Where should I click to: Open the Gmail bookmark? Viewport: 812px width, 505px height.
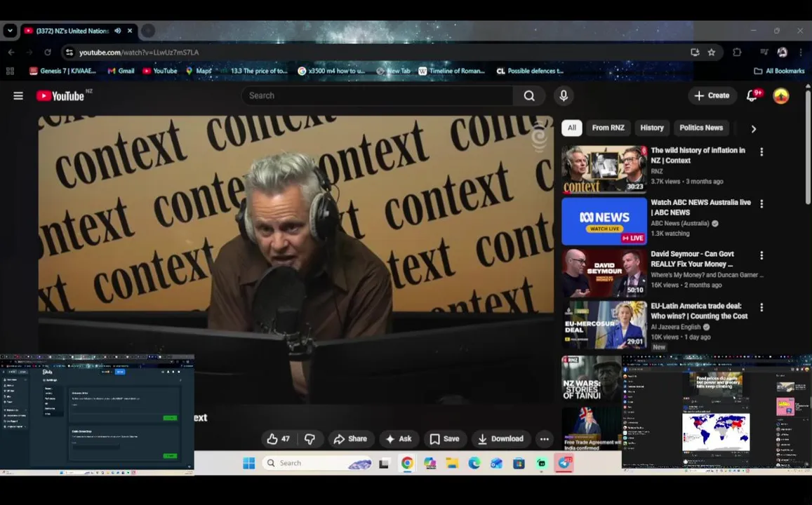[x=121, y=71]
